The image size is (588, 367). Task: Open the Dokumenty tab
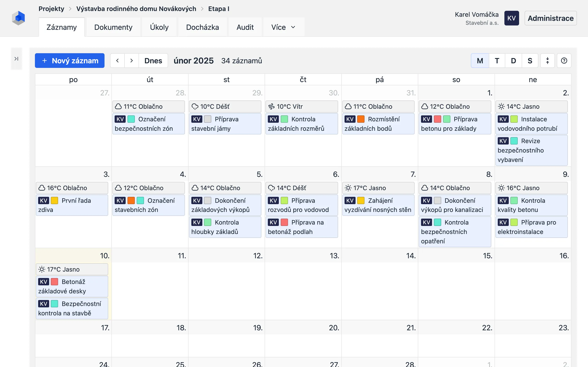pos(113,27)
